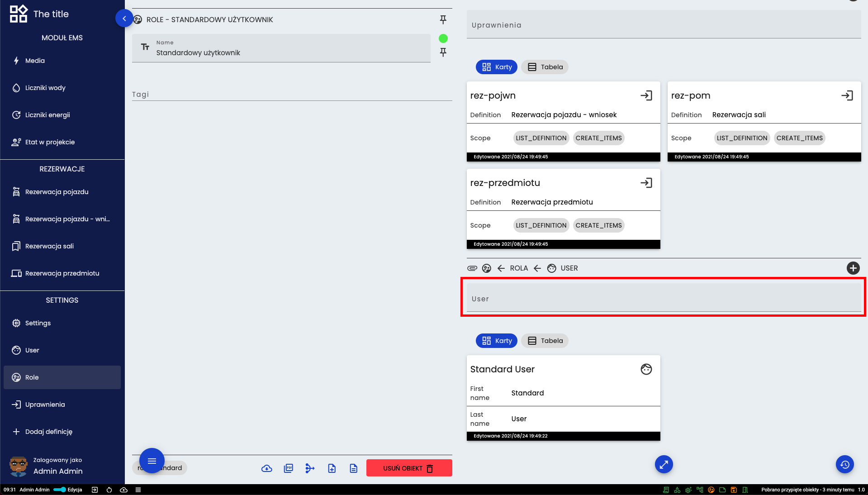868x495 pixels.
Task: Open the Standard User card face icon
Action: point(646,369)
